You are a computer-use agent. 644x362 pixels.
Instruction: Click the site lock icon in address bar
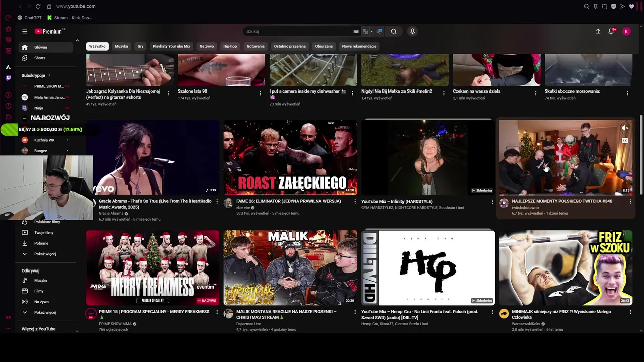coord(49,6)
